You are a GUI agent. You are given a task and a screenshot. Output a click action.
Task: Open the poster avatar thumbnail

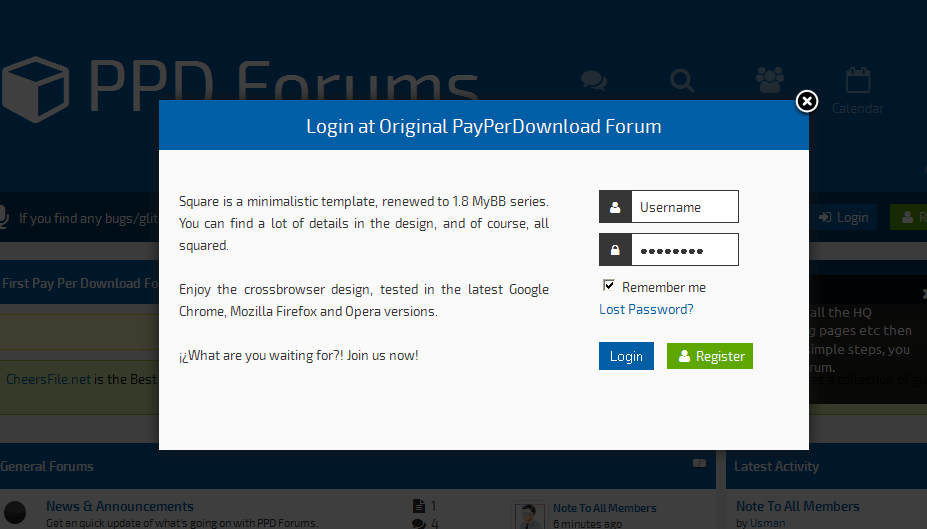529,516
